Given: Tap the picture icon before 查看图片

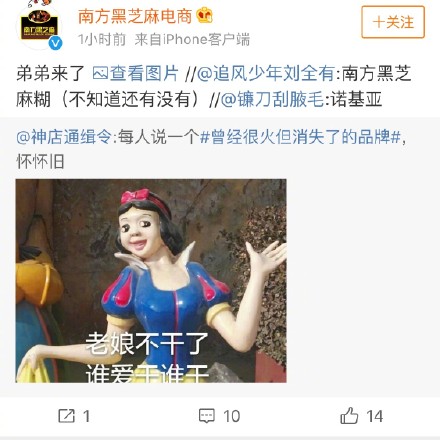Looking at the screenshot, I should pos(100,74).
